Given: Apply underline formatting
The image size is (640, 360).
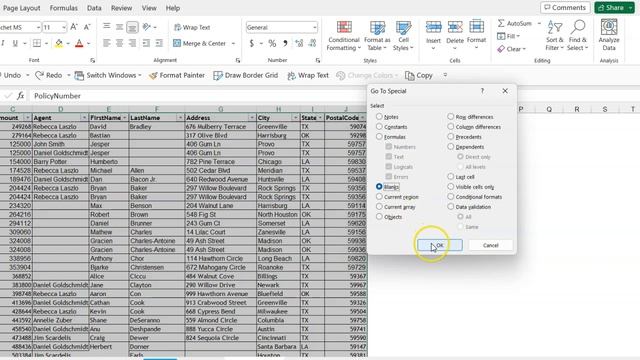Looking at the screenshot, I should coord(15,43).
